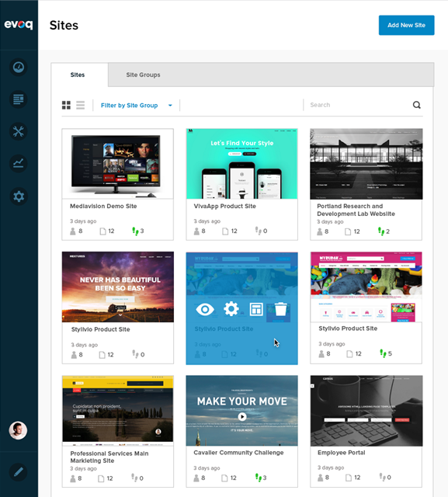
Task: Click the Search input field
Action: coord(358,105)
